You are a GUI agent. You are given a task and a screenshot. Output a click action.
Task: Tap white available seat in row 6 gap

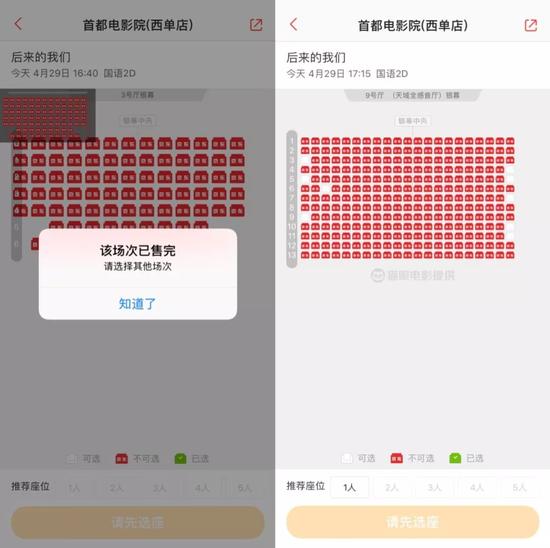click(x=326, y=188)
